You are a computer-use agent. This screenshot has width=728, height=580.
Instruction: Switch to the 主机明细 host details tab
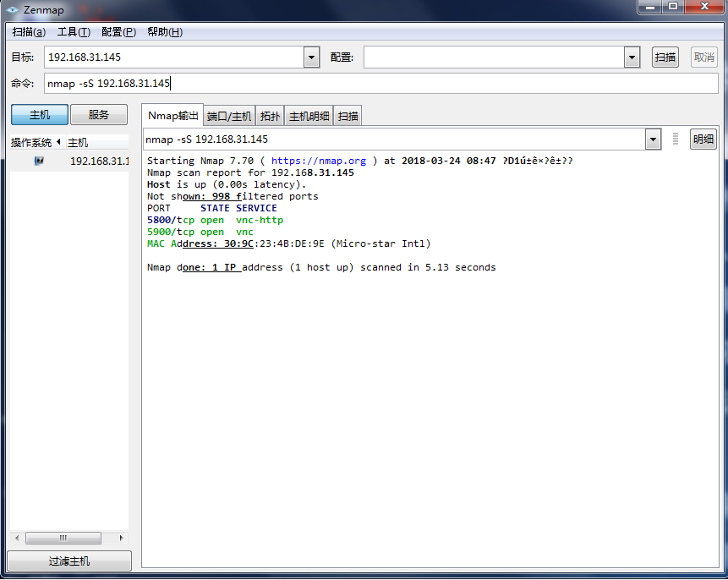(309, 116)
